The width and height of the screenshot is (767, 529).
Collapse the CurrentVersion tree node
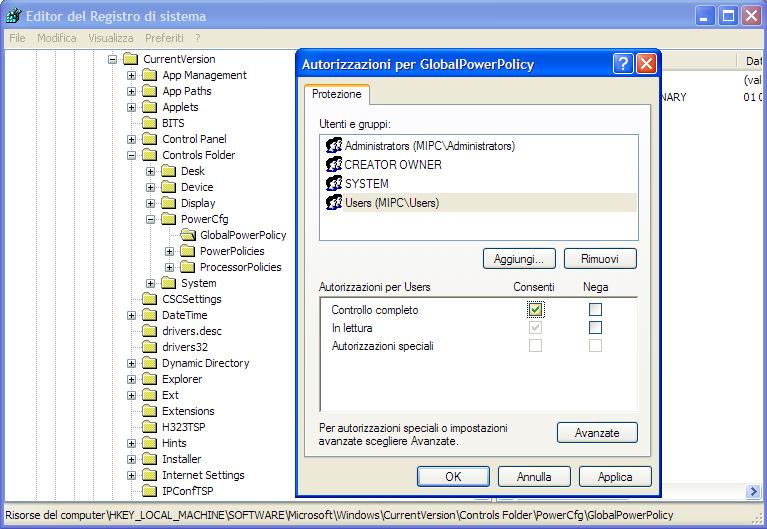click(113, 59)
